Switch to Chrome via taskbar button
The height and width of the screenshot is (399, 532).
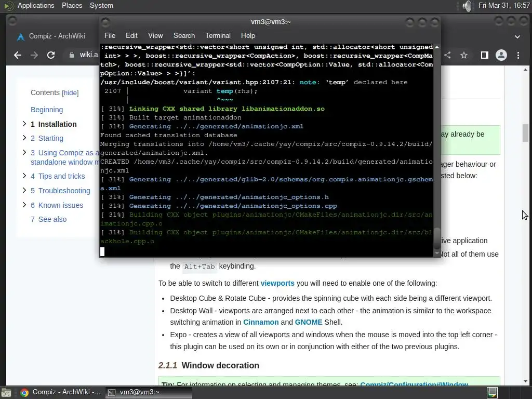60,392
